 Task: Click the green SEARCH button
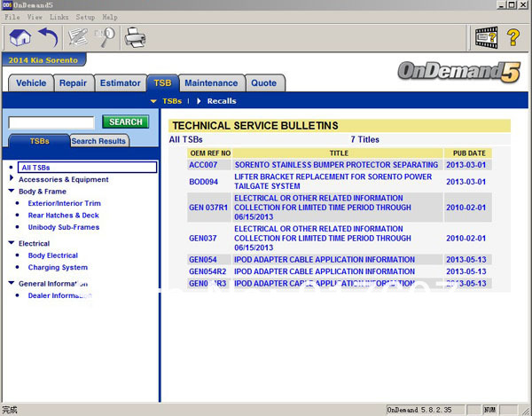point(126,122)
